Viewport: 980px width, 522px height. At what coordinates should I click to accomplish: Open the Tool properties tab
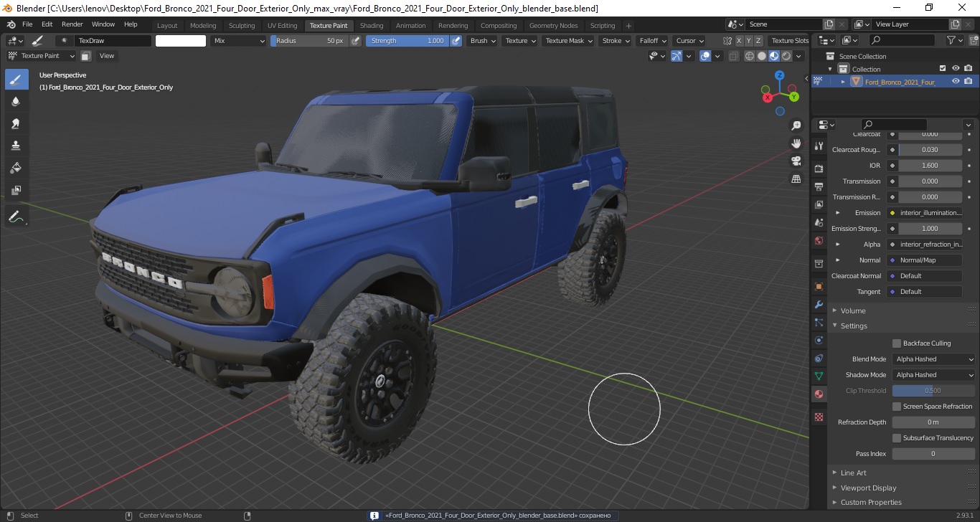pyautogui.click(x=819, y=146)
